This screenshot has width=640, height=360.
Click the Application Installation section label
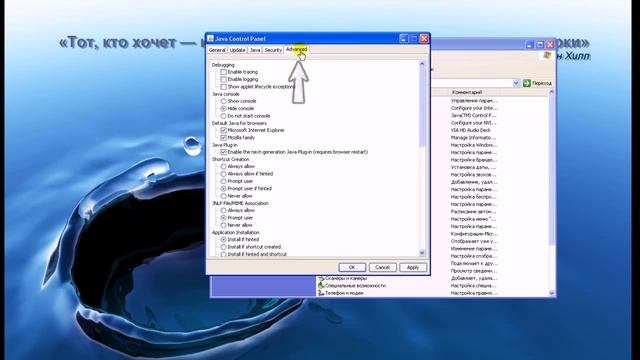click(x=236, y=232)
